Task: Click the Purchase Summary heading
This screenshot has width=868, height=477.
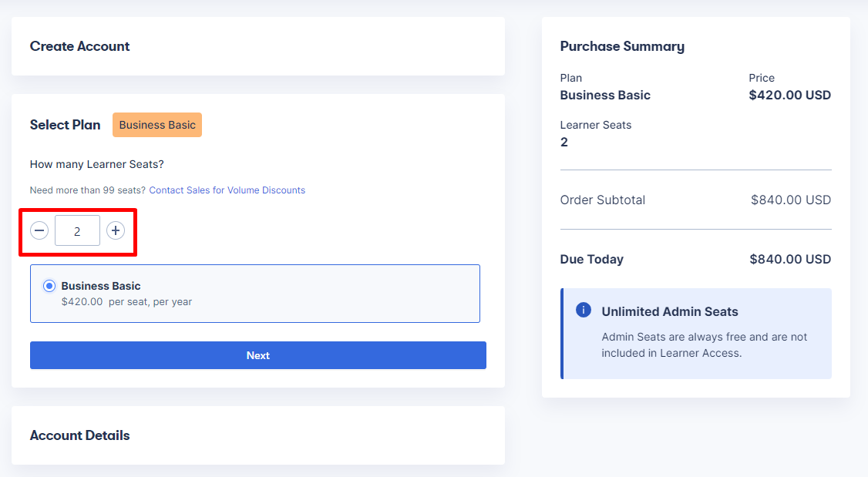Action: click(622, 46)
